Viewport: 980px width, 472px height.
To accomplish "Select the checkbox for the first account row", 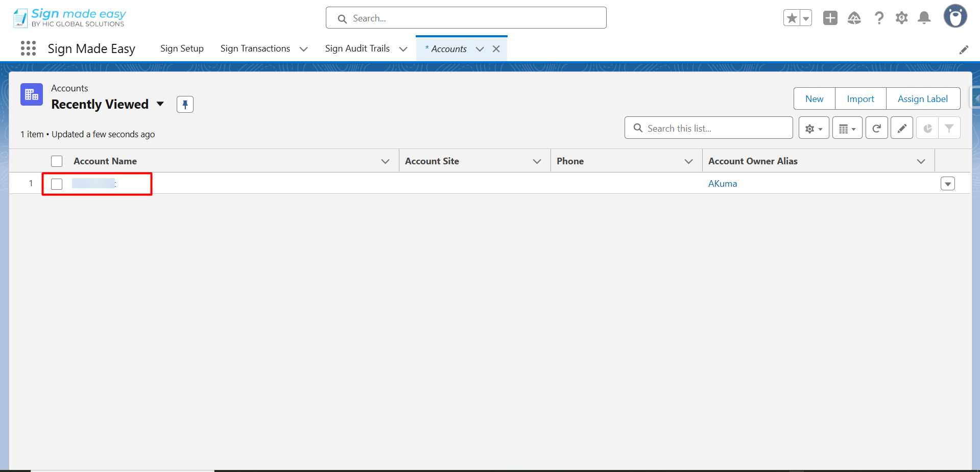I will pos(56,184).
